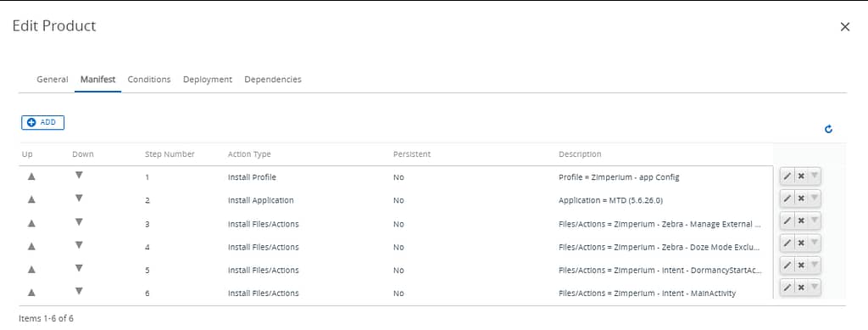The width and height of the screenshot is (868, 330).
Task: Open the Conditions tab
Action: click(149, 79)
